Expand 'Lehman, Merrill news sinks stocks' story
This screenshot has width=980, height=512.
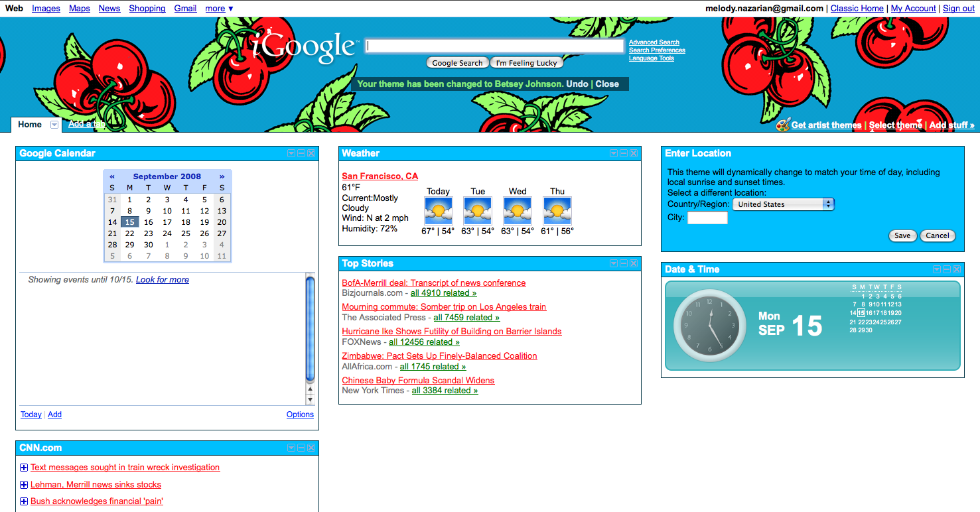tap(24, 485)
